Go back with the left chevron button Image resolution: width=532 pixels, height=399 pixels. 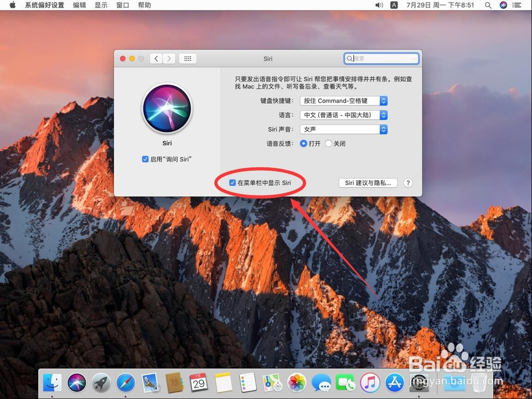tap(156, 59)
